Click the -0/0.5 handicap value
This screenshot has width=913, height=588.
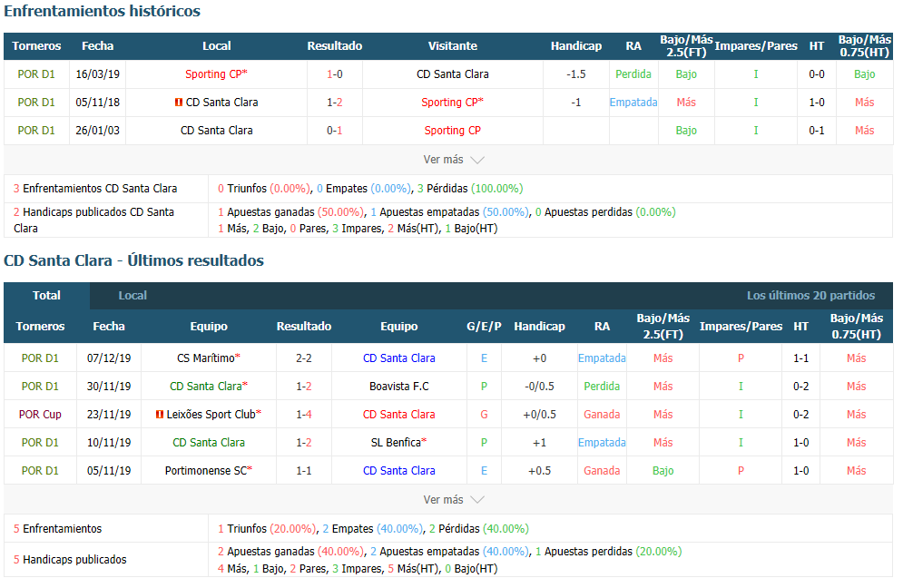click(539, 386)
